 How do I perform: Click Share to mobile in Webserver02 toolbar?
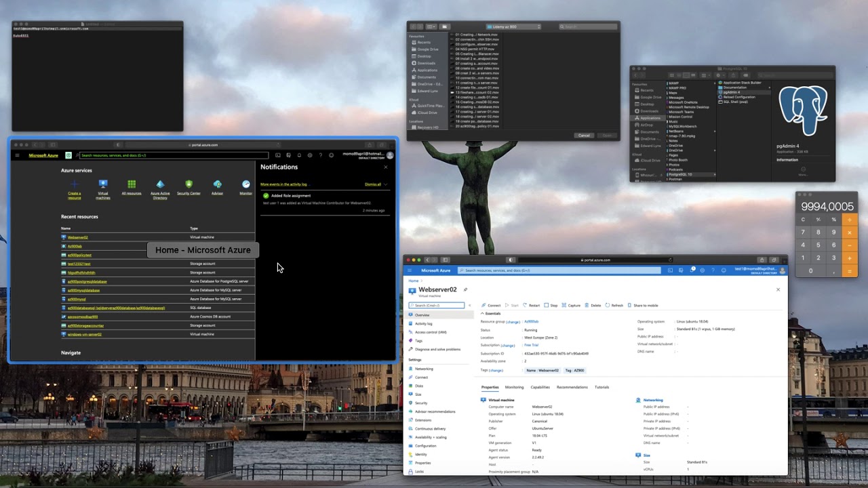[643, 305]
